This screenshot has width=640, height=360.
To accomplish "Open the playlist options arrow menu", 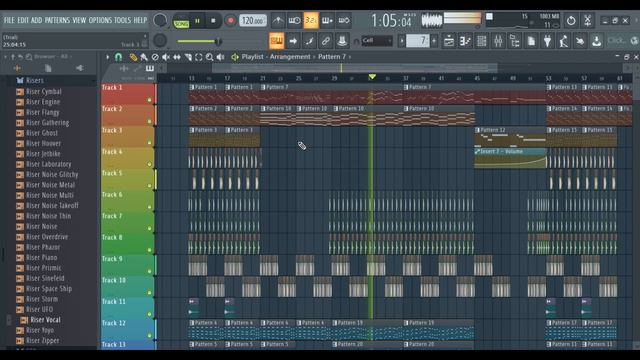I will [x=108, y=57].
